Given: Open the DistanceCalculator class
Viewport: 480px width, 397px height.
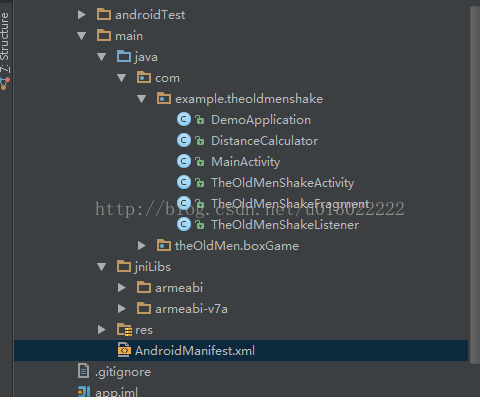Looking at the screenshot, I should point(265,141).
